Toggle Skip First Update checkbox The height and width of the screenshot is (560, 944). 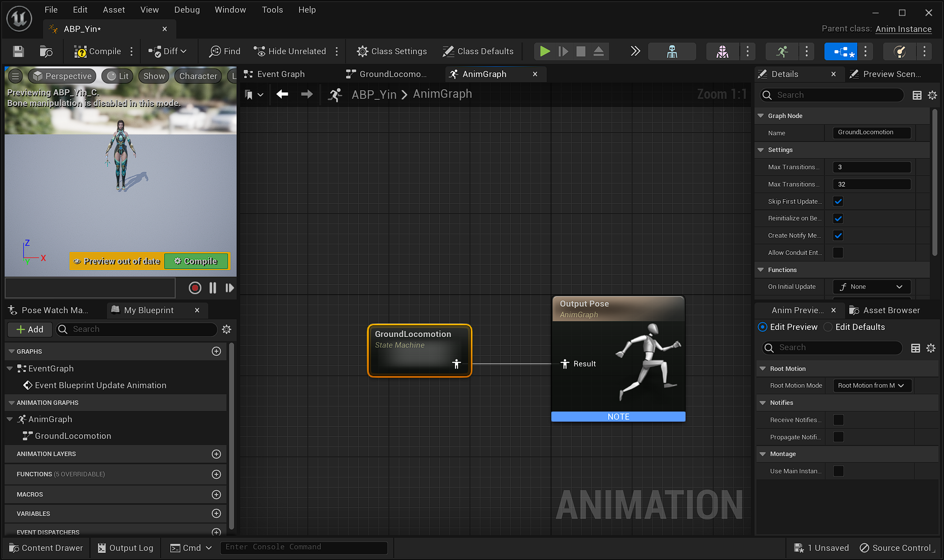pos(838,201)
